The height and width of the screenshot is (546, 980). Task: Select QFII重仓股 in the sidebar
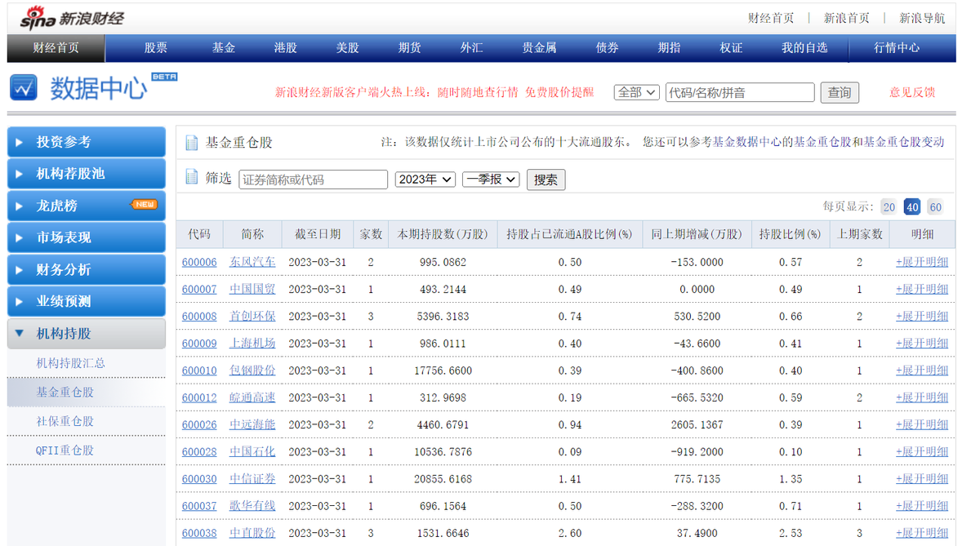[x=65, y=450]
